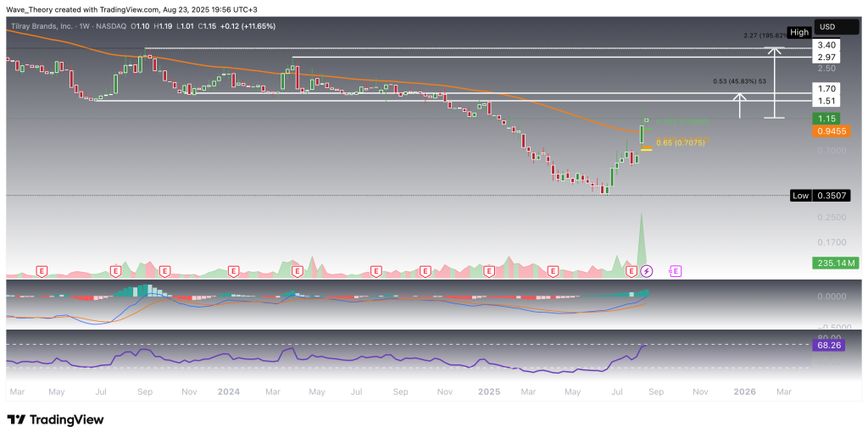Click the late July 2024 earnings E marker
Viewport: 868px width, 438px height.
[376, 271]
